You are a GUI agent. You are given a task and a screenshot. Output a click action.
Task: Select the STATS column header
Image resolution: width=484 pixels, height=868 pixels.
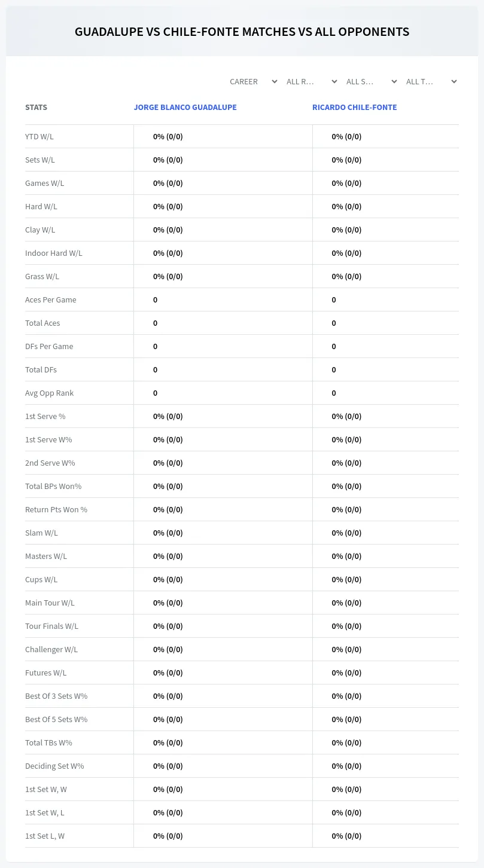(36, 108)
